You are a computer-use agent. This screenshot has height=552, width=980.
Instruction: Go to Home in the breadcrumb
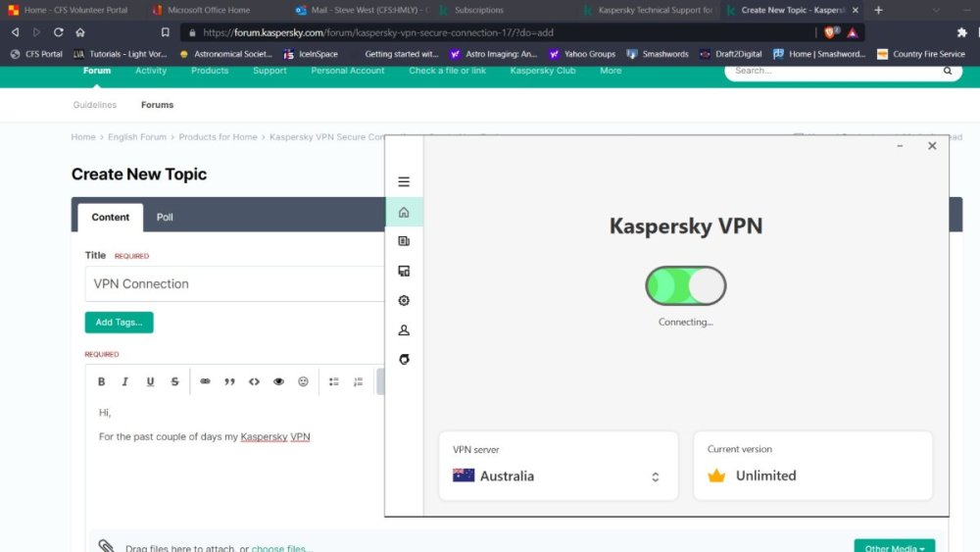click(x=83, y=137)
